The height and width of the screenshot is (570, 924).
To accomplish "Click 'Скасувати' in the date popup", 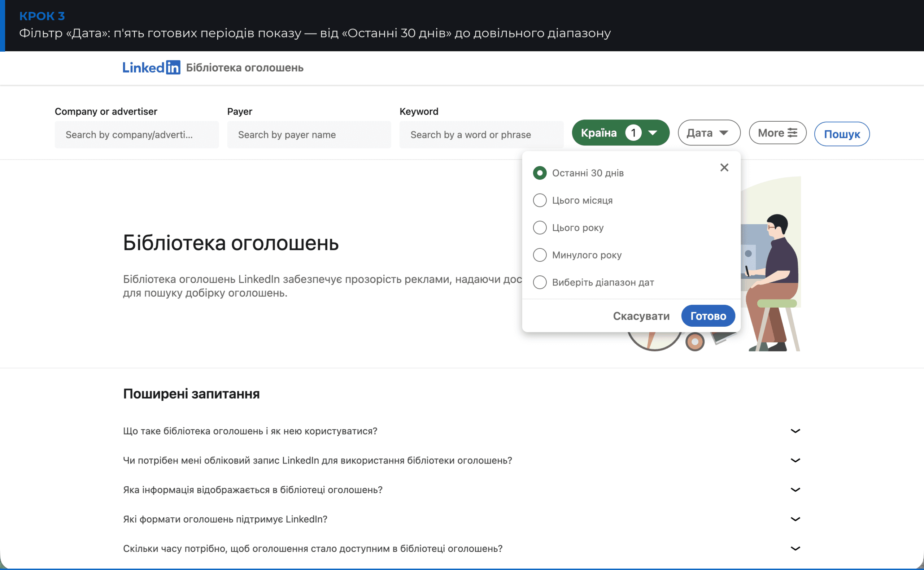I will pos(641,316).
